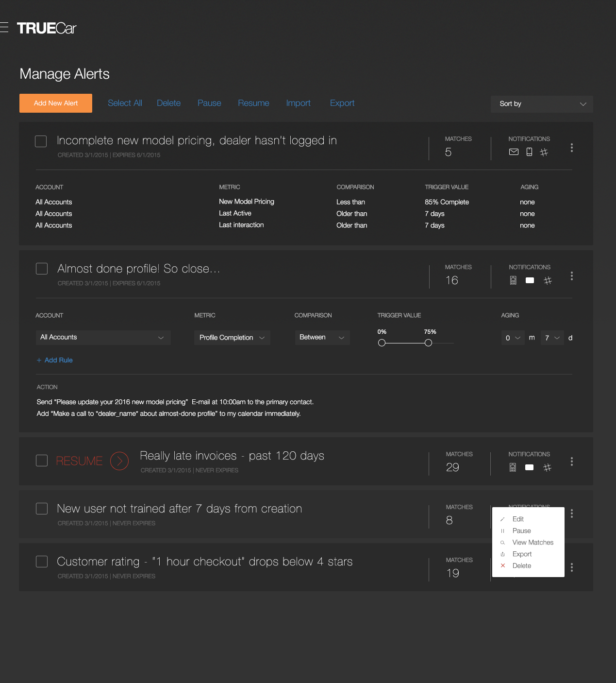Screen dimensions: 616x683
Task: Click the View Matches magnifier icon
Action: click(503, 542)
